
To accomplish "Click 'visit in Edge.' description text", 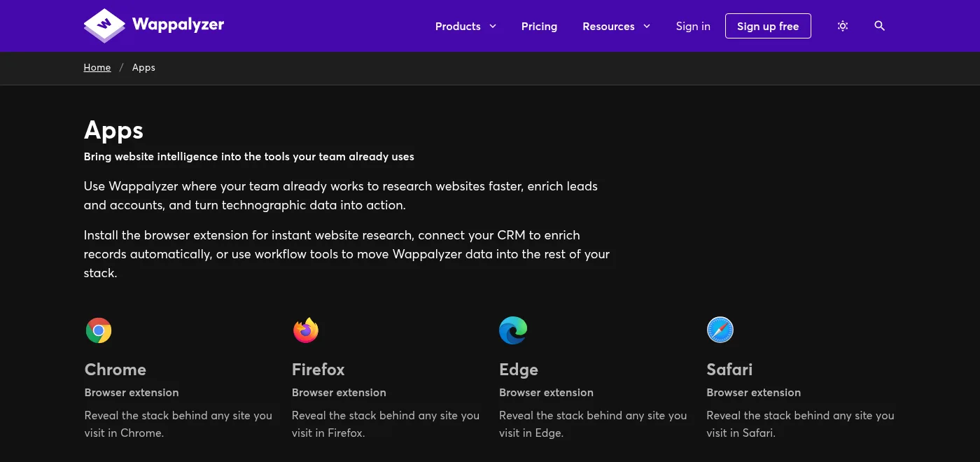I will pyautogui.click(x=531, y=433).
